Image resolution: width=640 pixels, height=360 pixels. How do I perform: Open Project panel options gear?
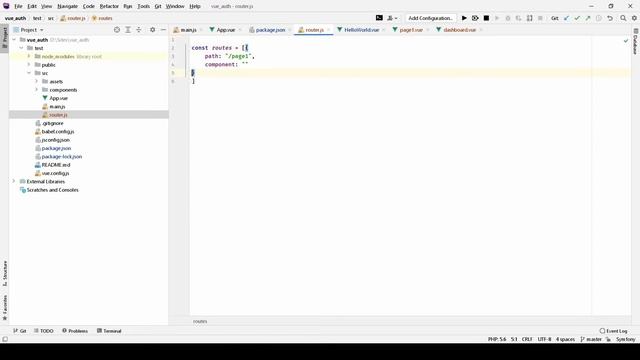[153, 30]
